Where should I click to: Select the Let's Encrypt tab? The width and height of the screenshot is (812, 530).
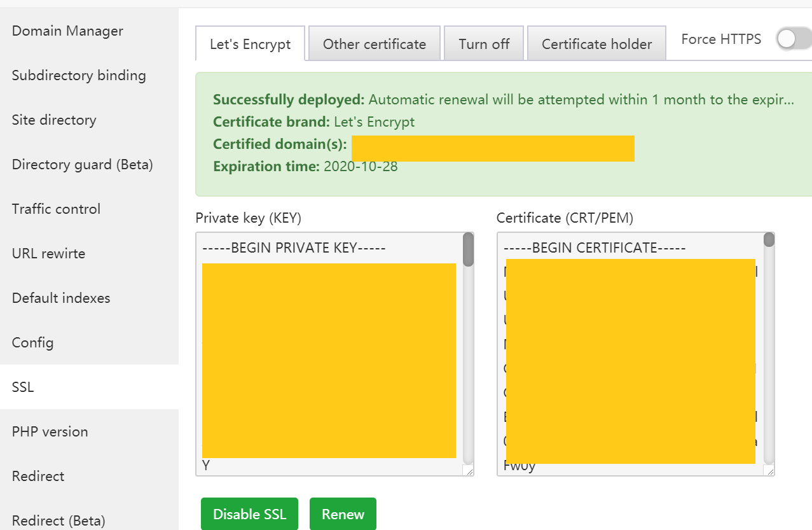tap(250, 44)
